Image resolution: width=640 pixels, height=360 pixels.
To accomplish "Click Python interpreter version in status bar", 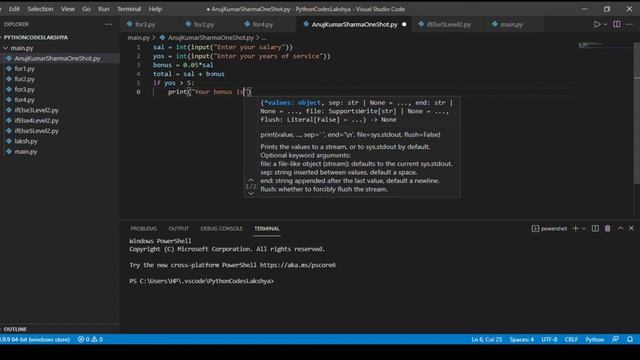I will tap(35, 340).
